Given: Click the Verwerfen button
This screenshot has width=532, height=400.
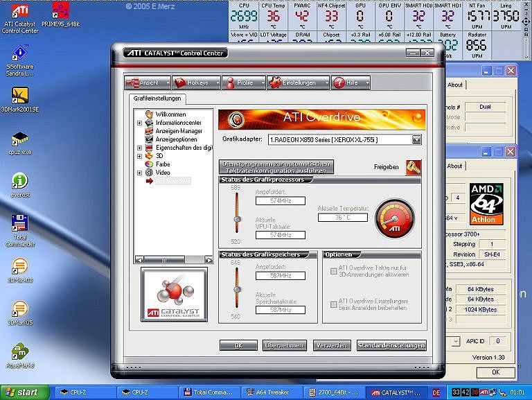Looking at the screenshot, I should (x=332, y=345).
